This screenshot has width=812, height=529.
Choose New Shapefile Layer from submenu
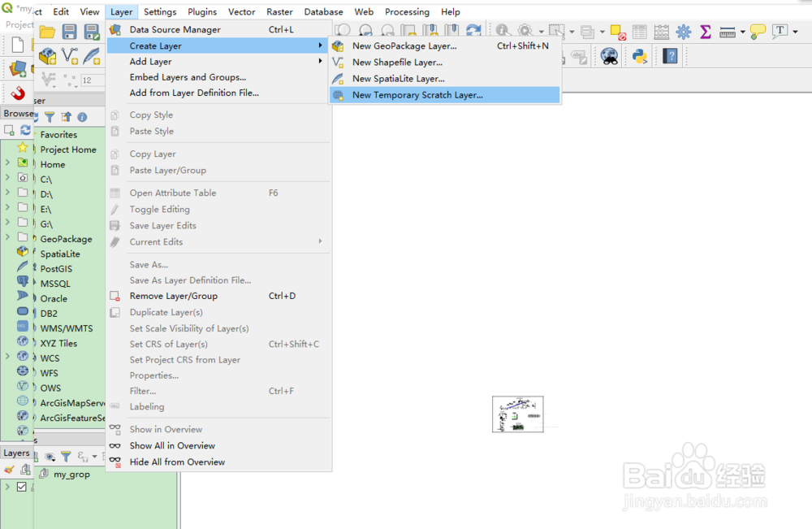point(445,63)
